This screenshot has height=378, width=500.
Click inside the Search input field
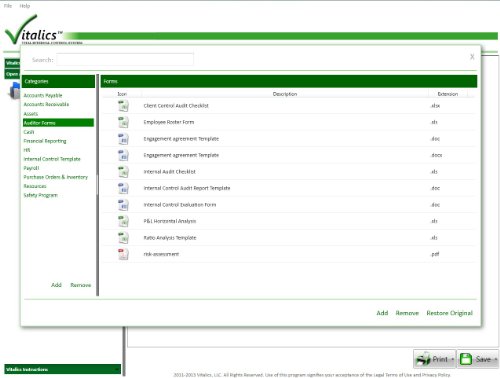pos(125,60)
